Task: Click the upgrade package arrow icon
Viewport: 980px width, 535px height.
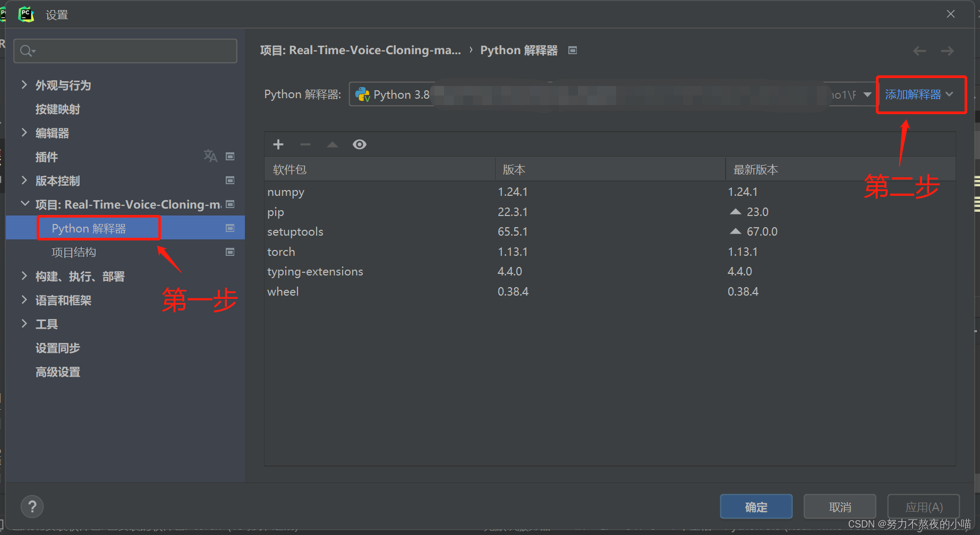Action: click(x=333, y=144)
